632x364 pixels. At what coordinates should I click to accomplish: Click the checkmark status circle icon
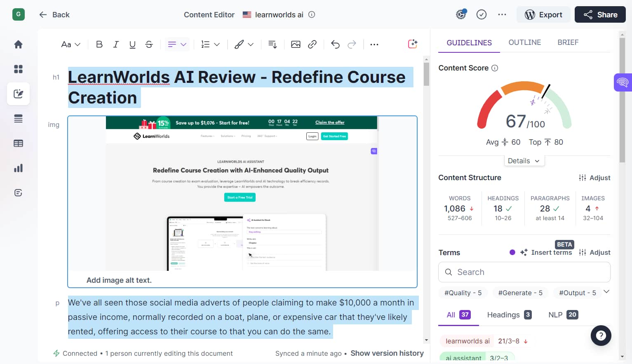[x=481, y=14]
